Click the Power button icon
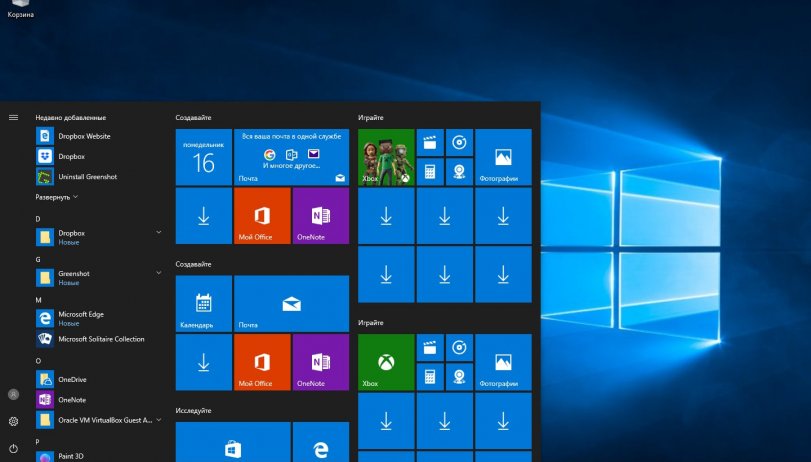Screen dimensions: 811x462 [x=13, y=449]
